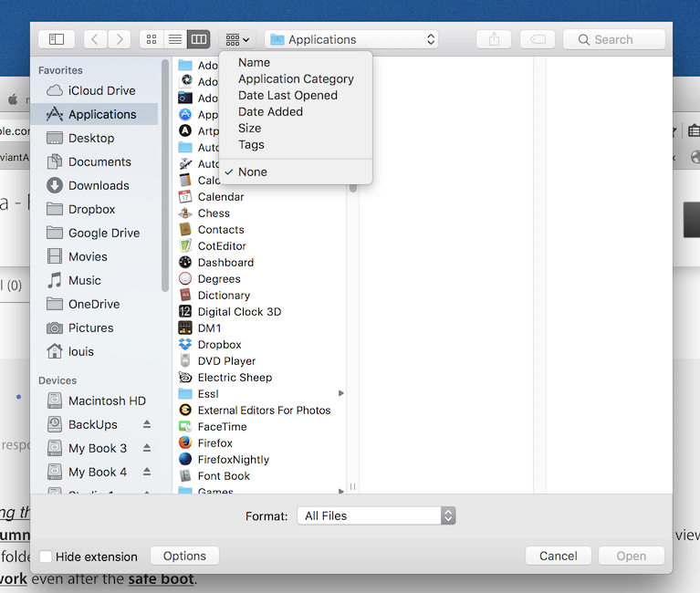
Task: Open iCloud Drive in the sidebar
Action: [94, 90]
